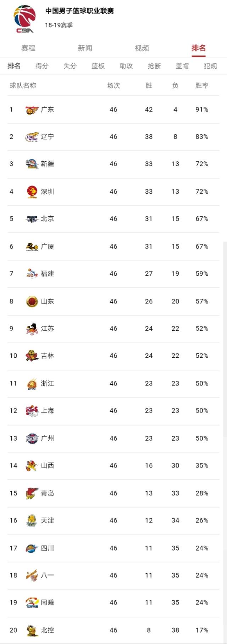
Task: Click the 胜率 column header
Action: click(x=202, y=85)
